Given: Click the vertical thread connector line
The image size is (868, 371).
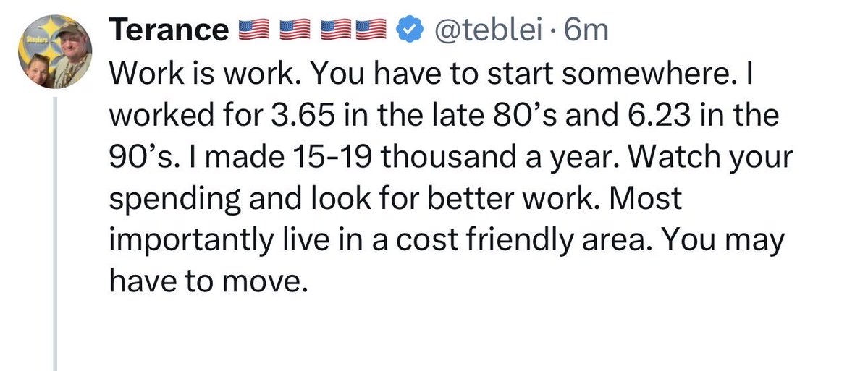Looking at the screenshot, I should 55,234.
